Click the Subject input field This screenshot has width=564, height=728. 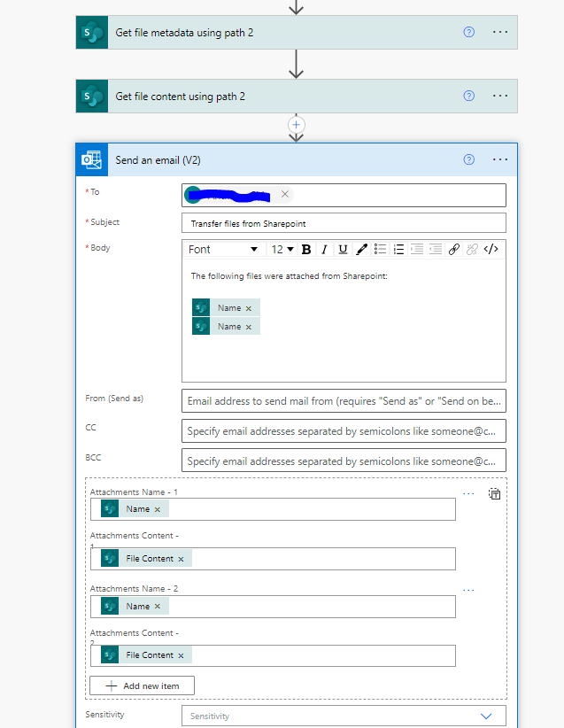pos(344,223)
